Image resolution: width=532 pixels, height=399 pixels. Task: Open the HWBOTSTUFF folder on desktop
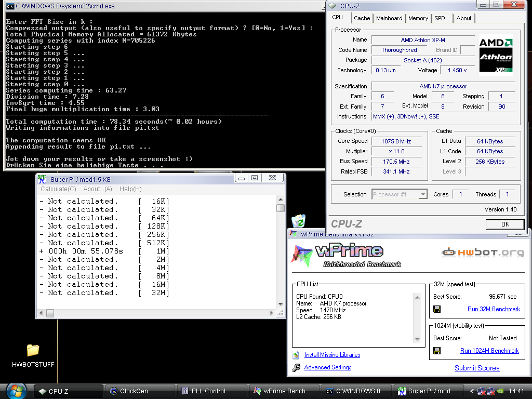click(33, 355)
